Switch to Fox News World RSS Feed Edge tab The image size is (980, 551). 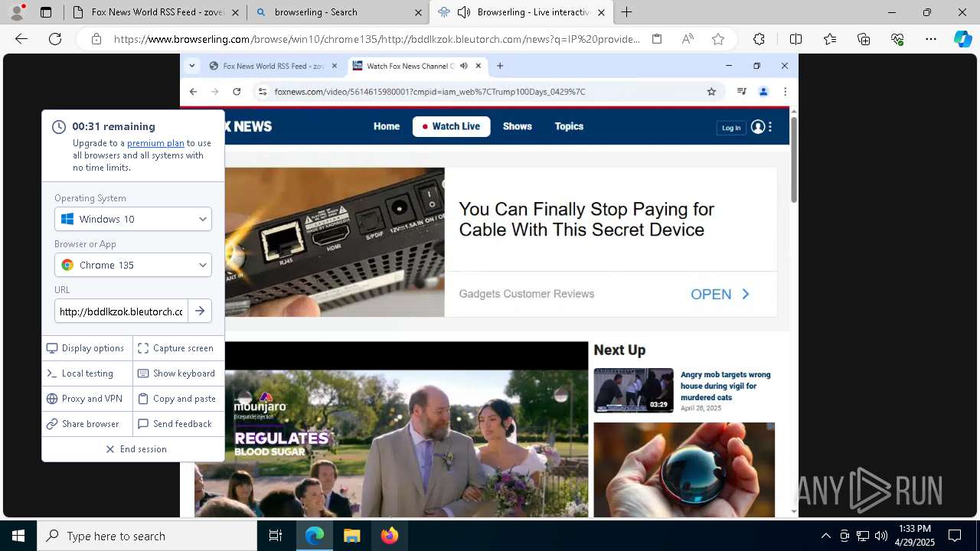pyautogui.click(x=156, y=12)
